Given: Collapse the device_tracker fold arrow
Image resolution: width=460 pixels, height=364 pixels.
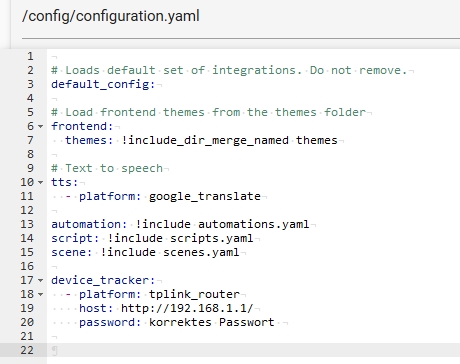Looking at the screenshot, I should pos(40,281).
